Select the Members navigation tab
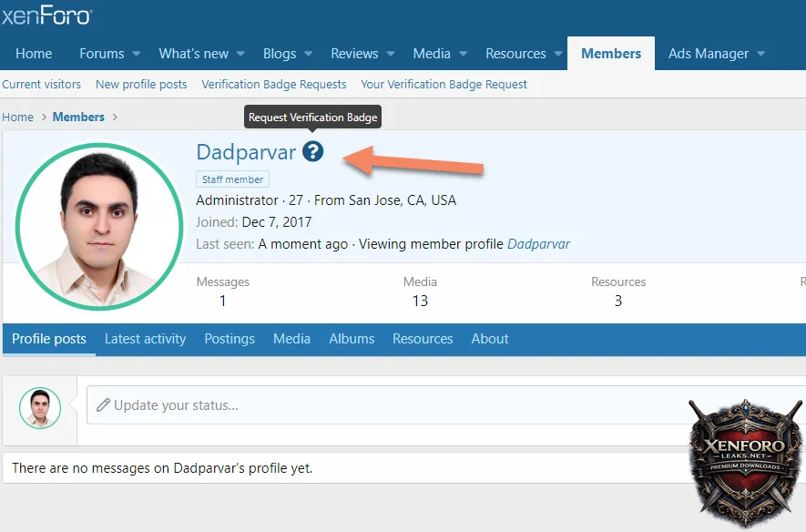This screenshot has width=806, height=532. tap(610, 54)
